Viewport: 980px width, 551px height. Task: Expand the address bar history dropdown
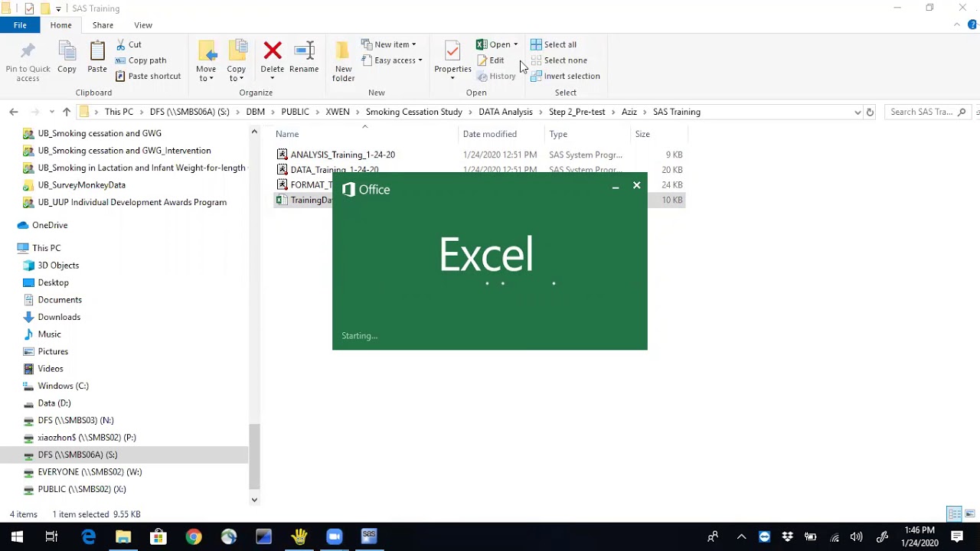pos(857,112)
